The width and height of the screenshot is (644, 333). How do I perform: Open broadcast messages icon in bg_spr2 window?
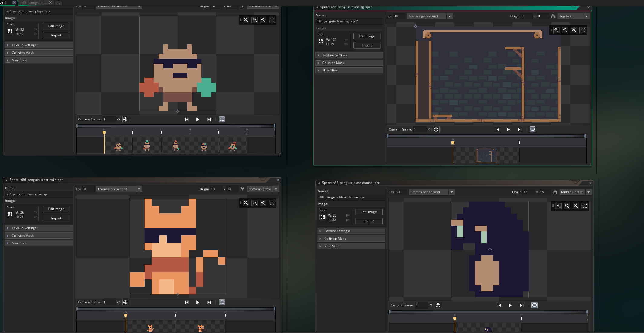pos(436,129)
